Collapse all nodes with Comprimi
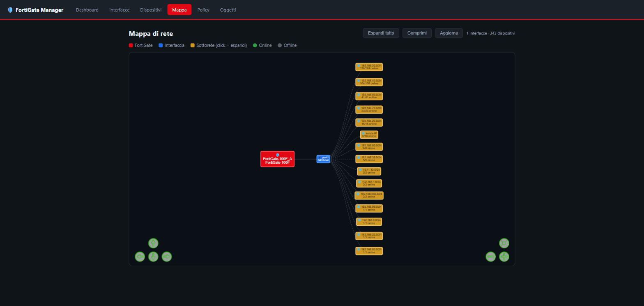This screenshot has width=644, height=306. click(x=417, y=33)
